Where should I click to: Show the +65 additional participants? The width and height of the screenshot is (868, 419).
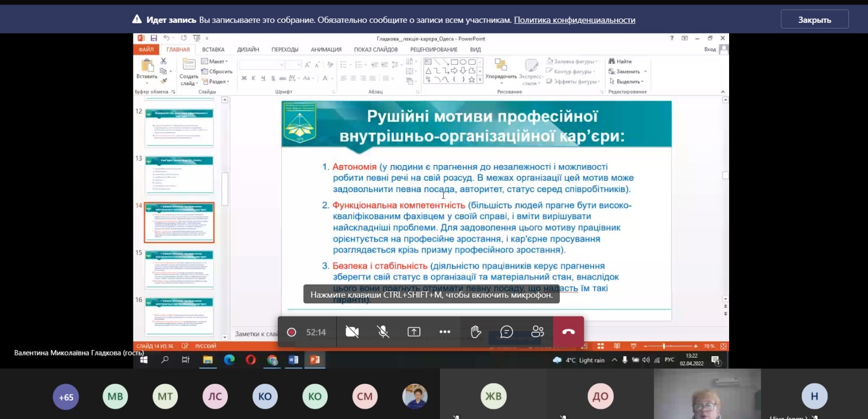coord(66,397)
